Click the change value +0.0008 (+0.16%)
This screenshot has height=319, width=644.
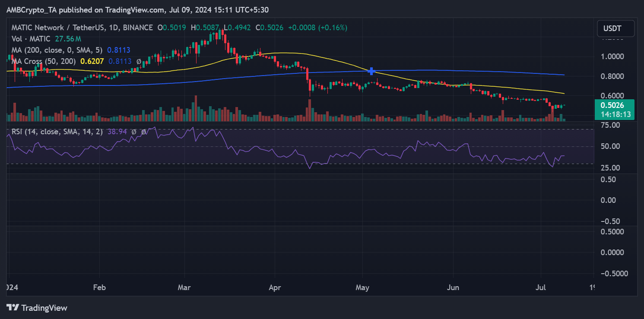[x=318, y=28]
